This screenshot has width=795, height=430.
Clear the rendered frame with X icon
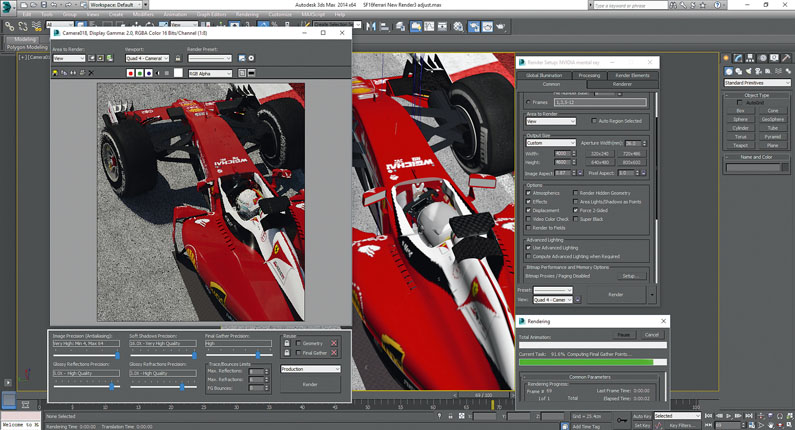[x=91, y=73]
